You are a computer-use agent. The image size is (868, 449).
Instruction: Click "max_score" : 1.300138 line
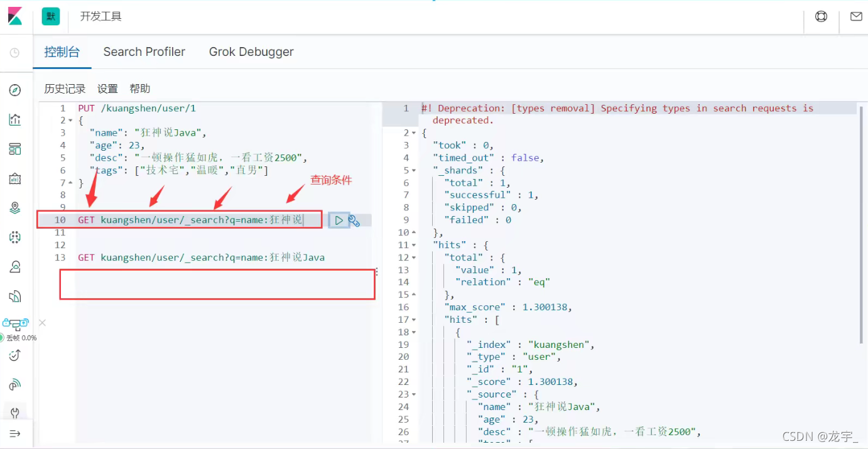click(x=508, y=307)
